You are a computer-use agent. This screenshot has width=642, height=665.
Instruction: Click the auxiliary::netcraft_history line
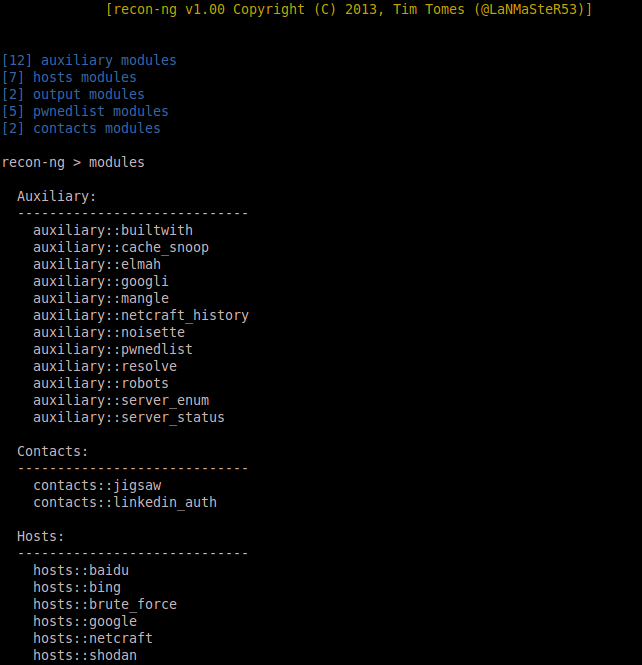(141, 316)
